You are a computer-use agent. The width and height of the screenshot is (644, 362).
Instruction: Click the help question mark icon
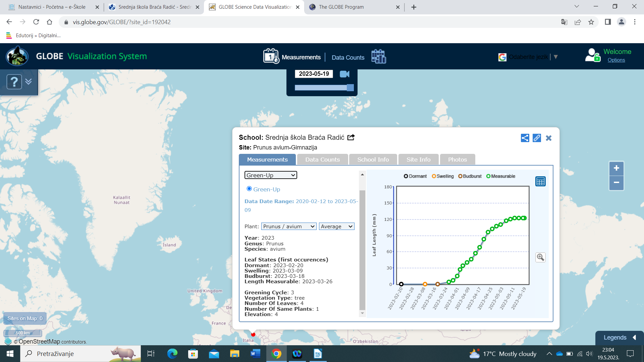pos(14,82)
